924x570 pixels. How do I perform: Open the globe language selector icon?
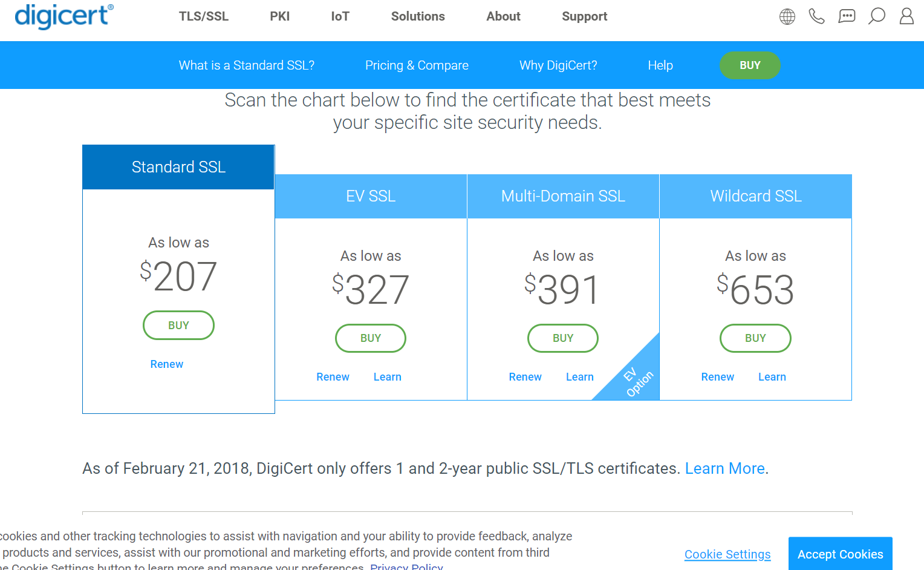[x=787, y=16]
